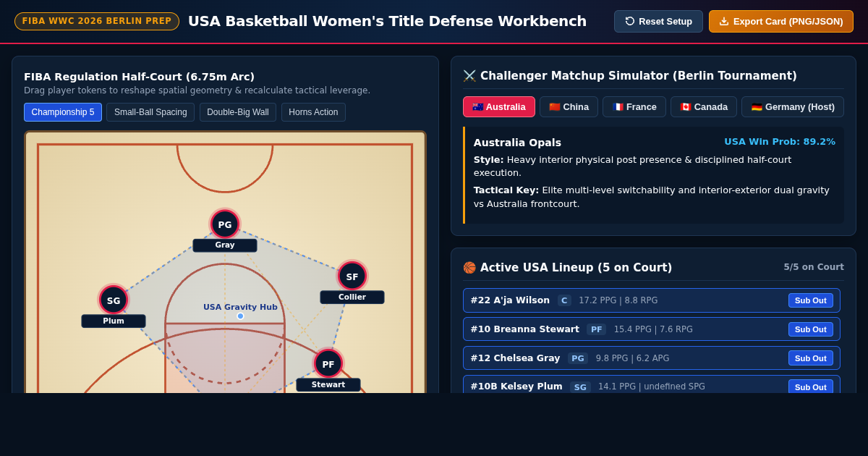Viewport: 868px width, 456px height.
Task: Click the 9.8 PPG | 6.2 APG stat
Action: tap(633, 358)
